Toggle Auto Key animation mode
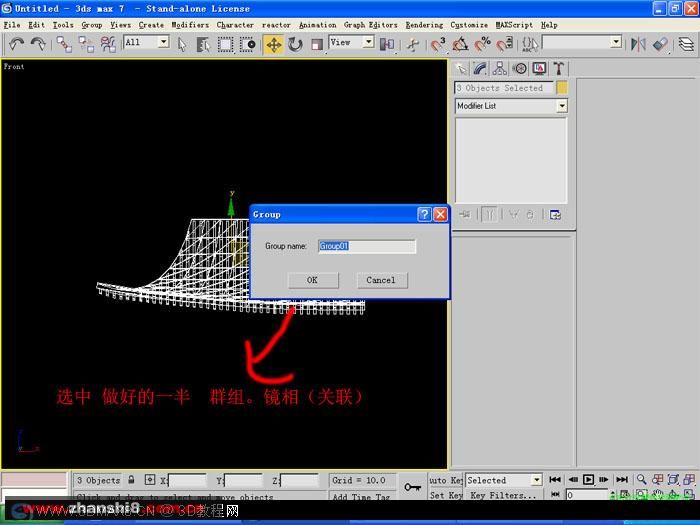700x525 pixels. pyautogui.click(x=445, y=480)
